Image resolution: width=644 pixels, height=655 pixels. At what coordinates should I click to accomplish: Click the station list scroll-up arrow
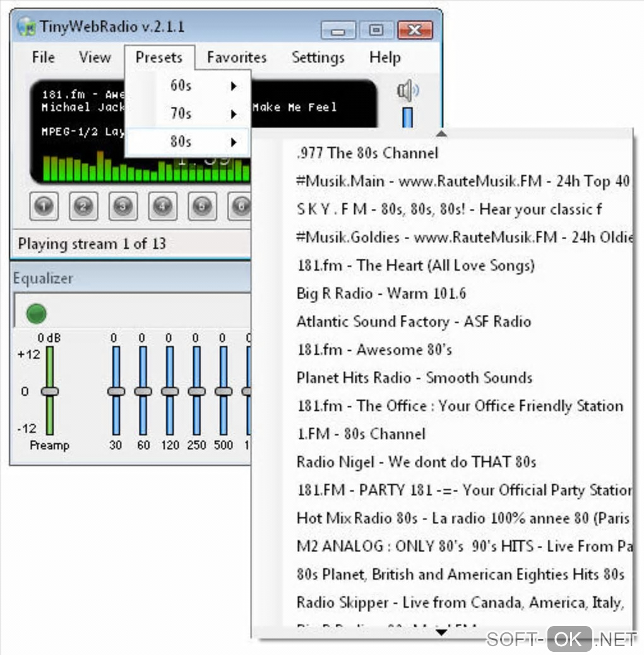[441, 134]
